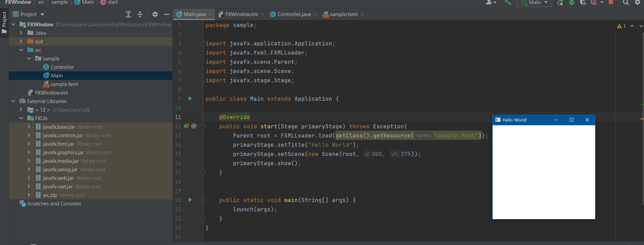
Task: Open the Project vertical tool window tab
Action: [4, 23]
